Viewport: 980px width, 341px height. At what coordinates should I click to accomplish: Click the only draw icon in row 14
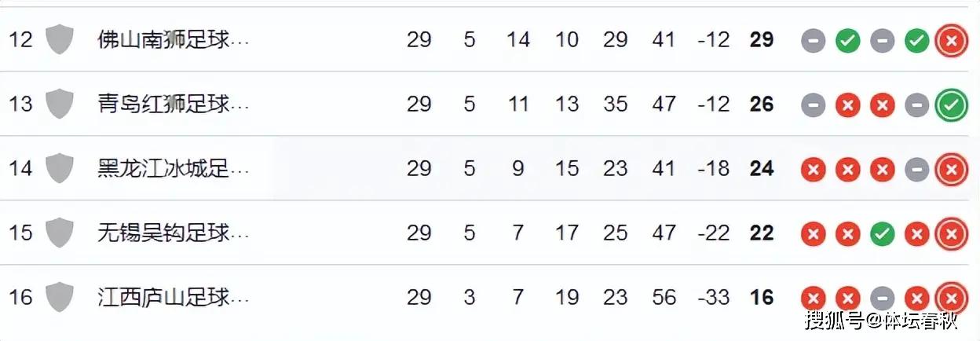pyautogui.click(x=916, y=169)
